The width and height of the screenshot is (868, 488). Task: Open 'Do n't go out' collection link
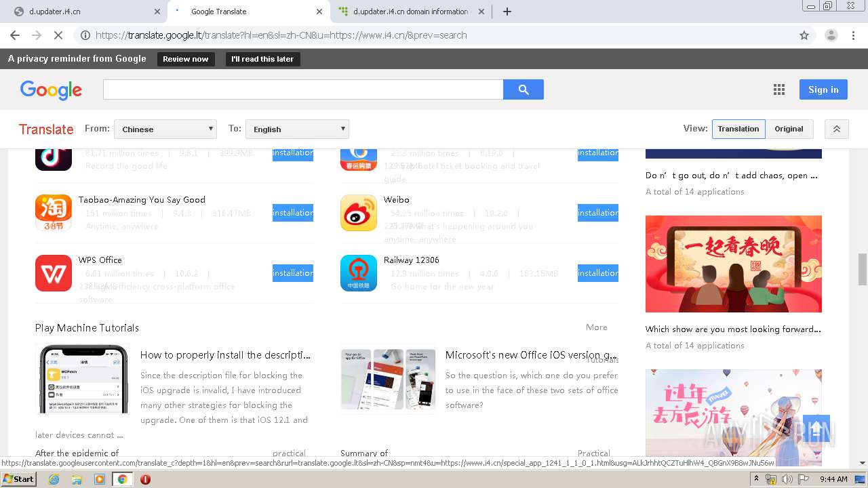732,176
